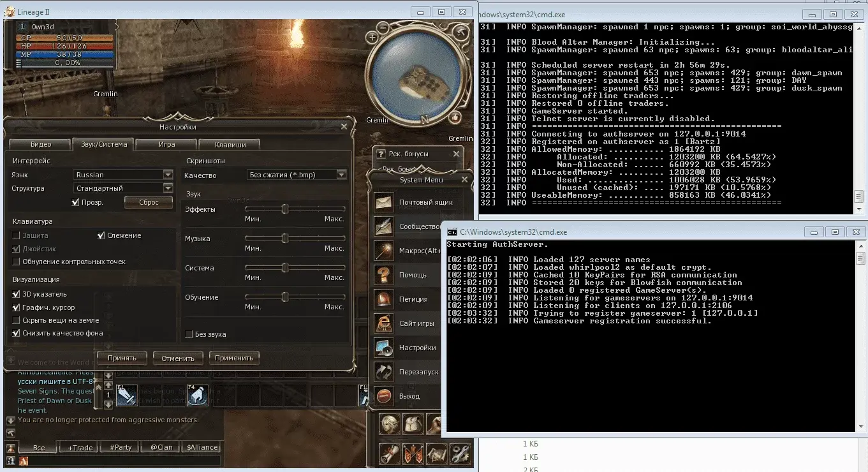
Task: Select the #Party chat tab
Action: click(120, 447)
